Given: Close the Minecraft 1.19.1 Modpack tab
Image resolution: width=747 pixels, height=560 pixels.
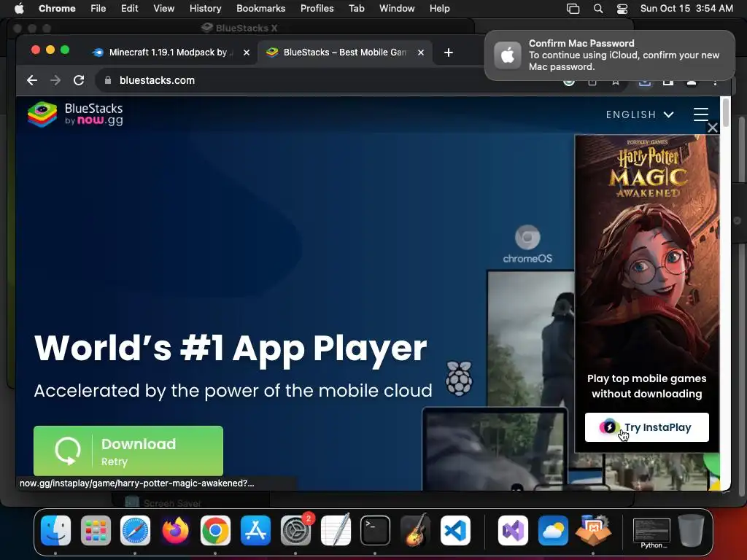Looking at the screenshot, I should pyautogui.click(x=247, y=52).
